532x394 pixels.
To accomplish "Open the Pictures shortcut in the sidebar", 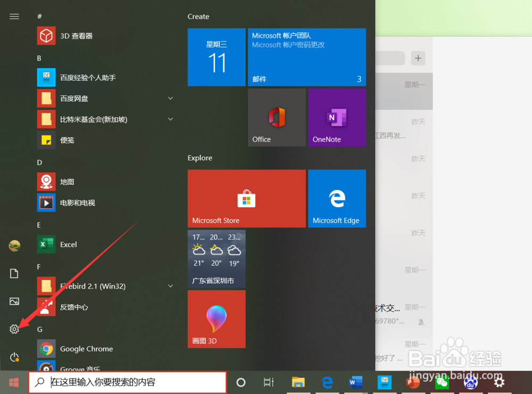I will point(14,301).
